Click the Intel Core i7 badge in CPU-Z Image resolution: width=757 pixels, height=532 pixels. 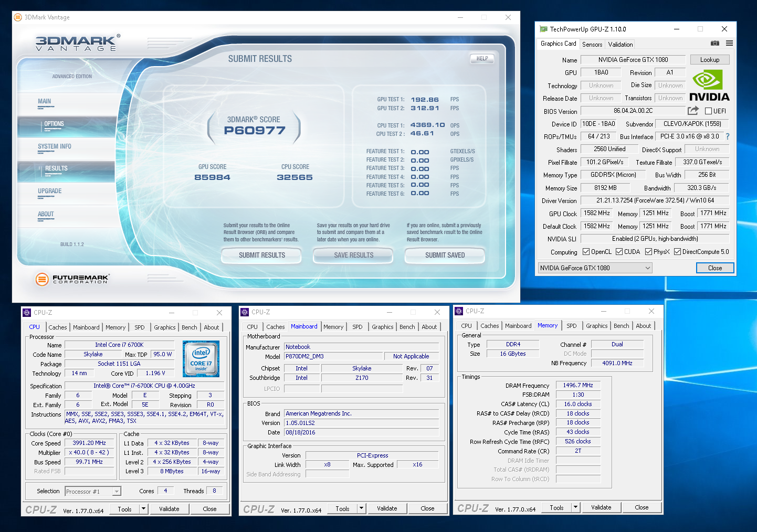201,359
